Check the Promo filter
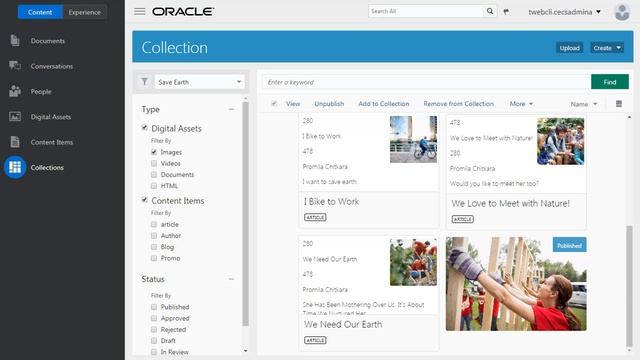 coord(154,258)
